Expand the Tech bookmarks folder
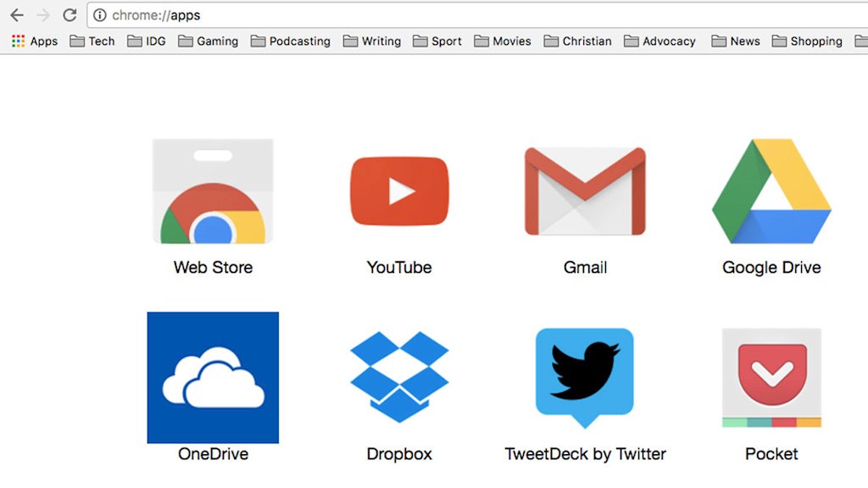Viewport: 868px width, 488px height. pyautogui.click(x=92, y=41)
